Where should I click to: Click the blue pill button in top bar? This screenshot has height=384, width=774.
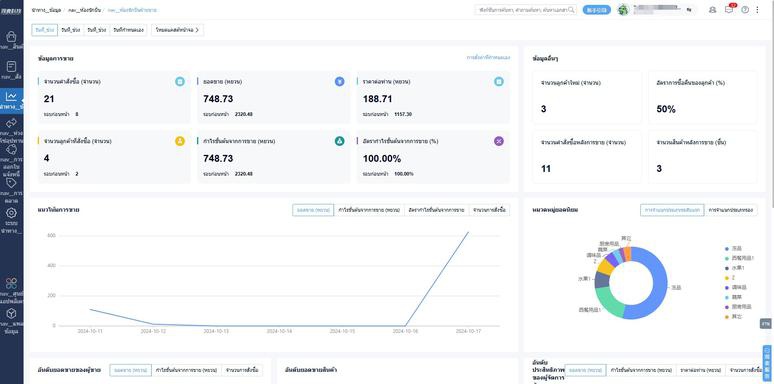tap(596, 10)
